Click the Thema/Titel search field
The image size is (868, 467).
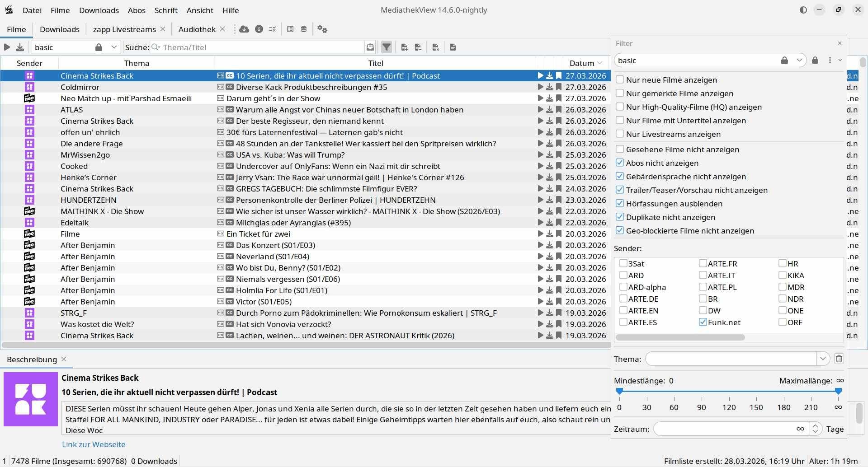tap(262, 47)
